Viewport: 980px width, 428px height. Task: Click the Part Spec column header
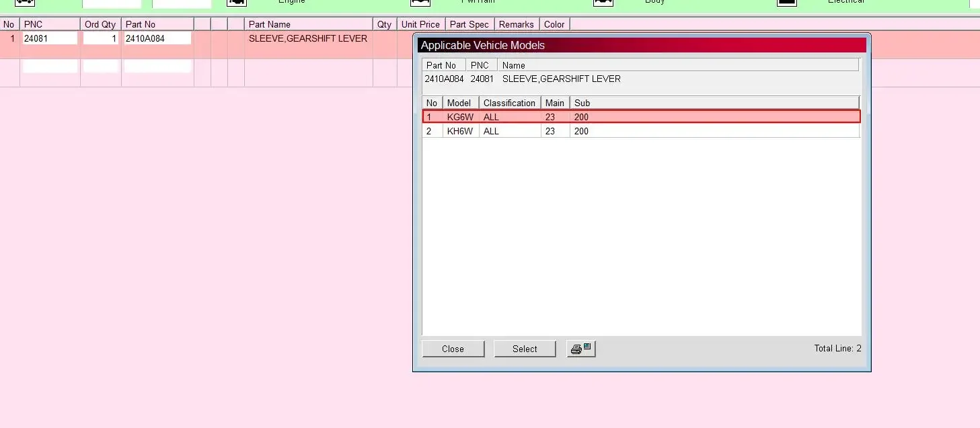click(x=469, y=24)
